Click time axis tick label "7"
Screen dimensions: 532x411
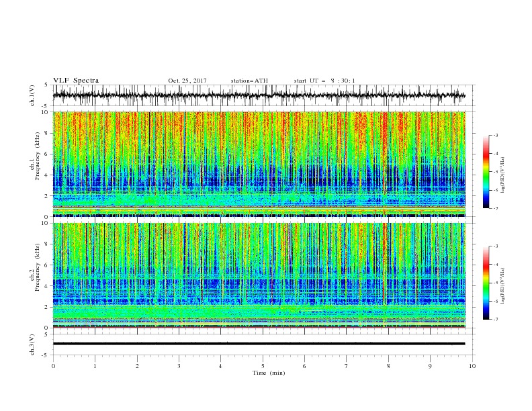pyautogui.click(x=347, y=366)
